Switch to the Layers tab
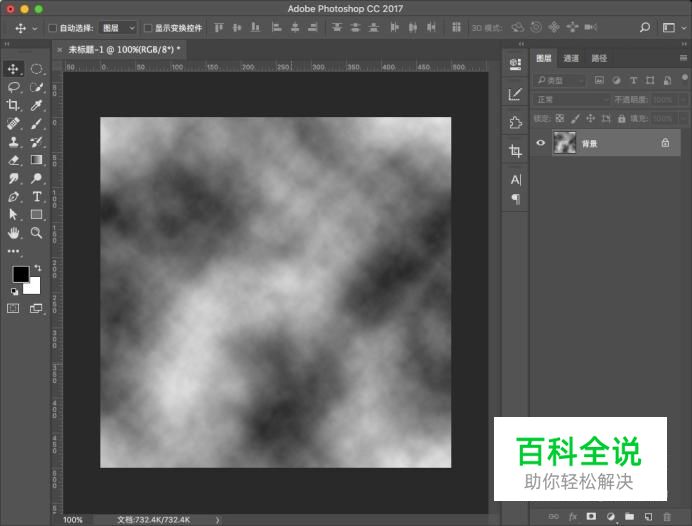The height and width of the screenshot is (526, 692). click(544, 58)
